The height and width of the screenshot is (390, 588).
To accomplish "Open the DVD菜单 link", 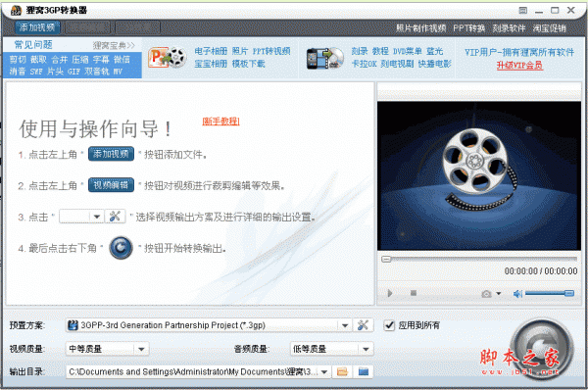I will coord(408,51).
